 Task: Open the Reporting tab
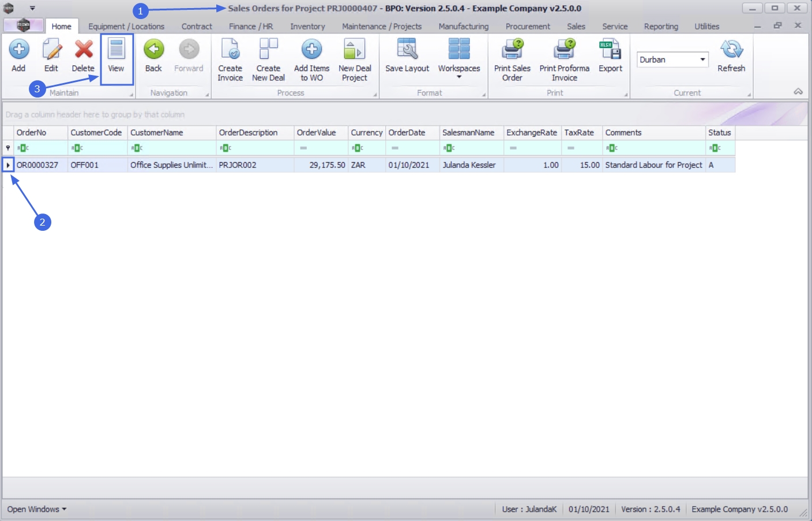pyautogui.click(x=661, y=27)
